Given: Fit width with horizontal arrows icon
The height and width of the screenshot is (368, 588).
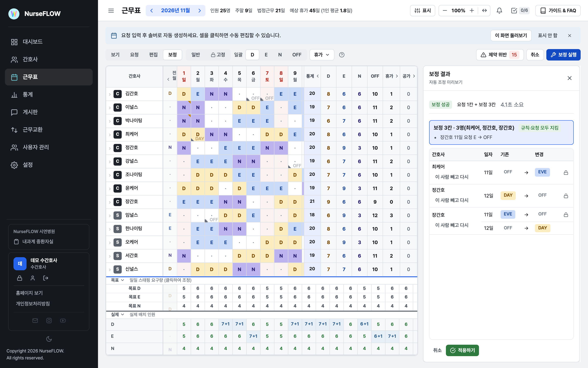Looking at the screenshot, I should pos(484,10).
